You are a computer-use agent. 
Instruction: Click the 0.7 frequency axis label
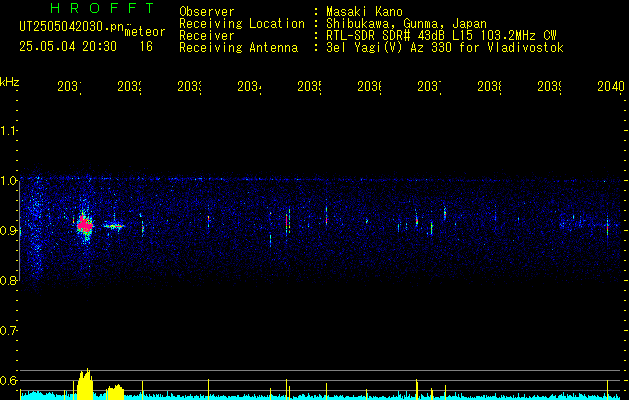pos(8,331)
